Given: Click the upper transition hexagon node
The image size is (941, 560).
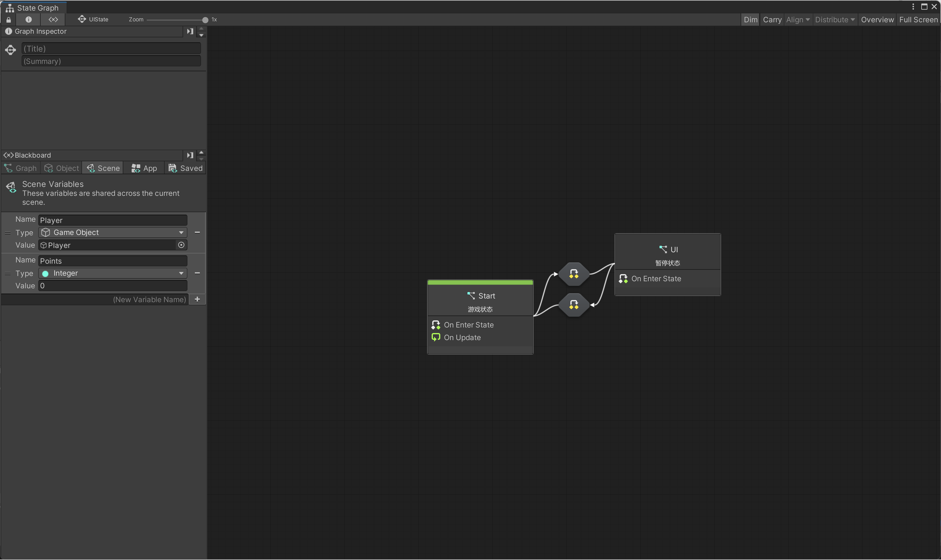Looking at the screenshot, I should [574, 274].
